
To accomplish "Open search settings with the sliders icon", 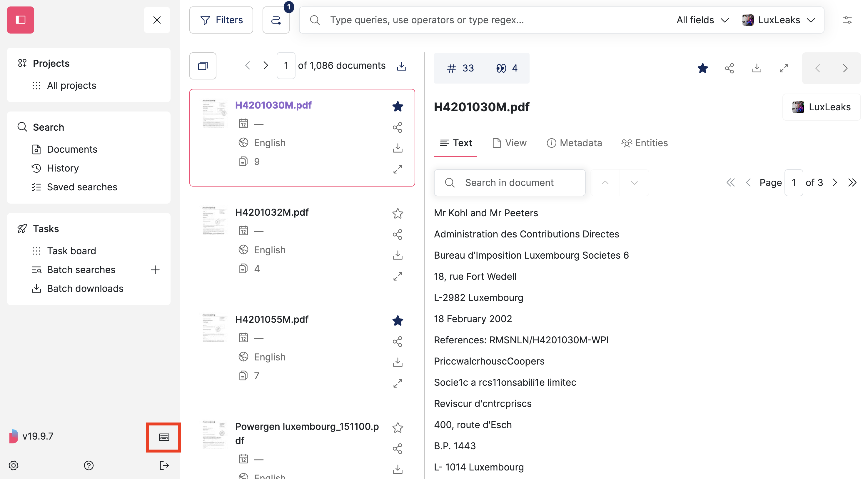I will click(x=848, y=20).
